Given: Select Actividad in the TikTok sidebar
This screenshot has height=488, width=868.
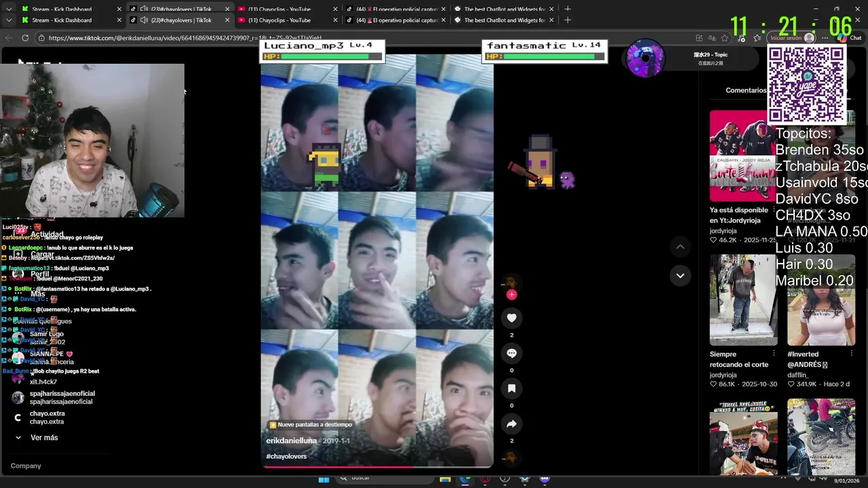Looking at the screenshot, I should (46, 235).
